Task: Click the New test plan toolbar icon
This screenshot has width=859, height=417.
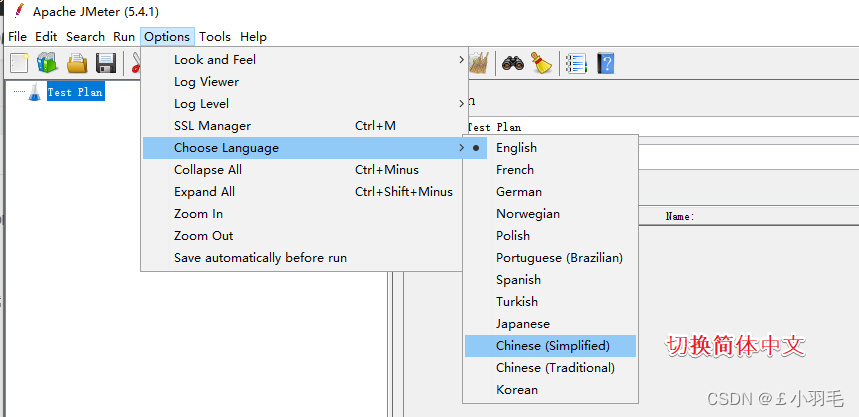Action: (19, 63)
